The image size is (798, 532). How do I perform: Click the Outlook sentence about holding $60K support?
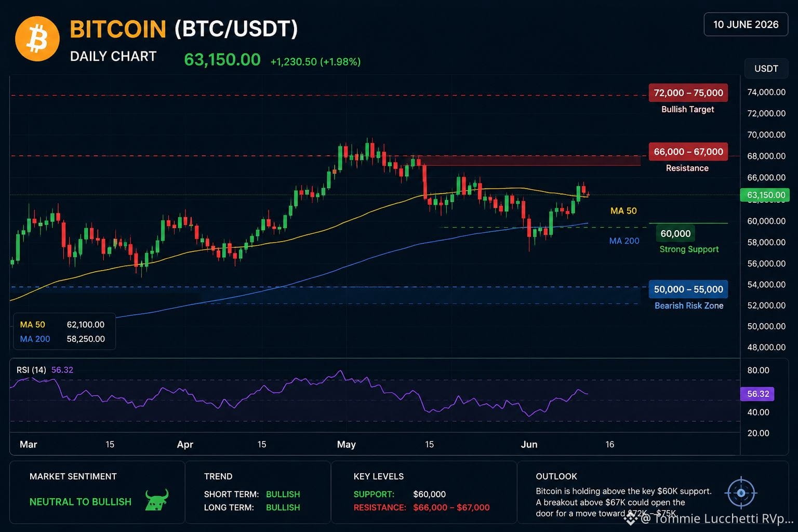[623, 491]
